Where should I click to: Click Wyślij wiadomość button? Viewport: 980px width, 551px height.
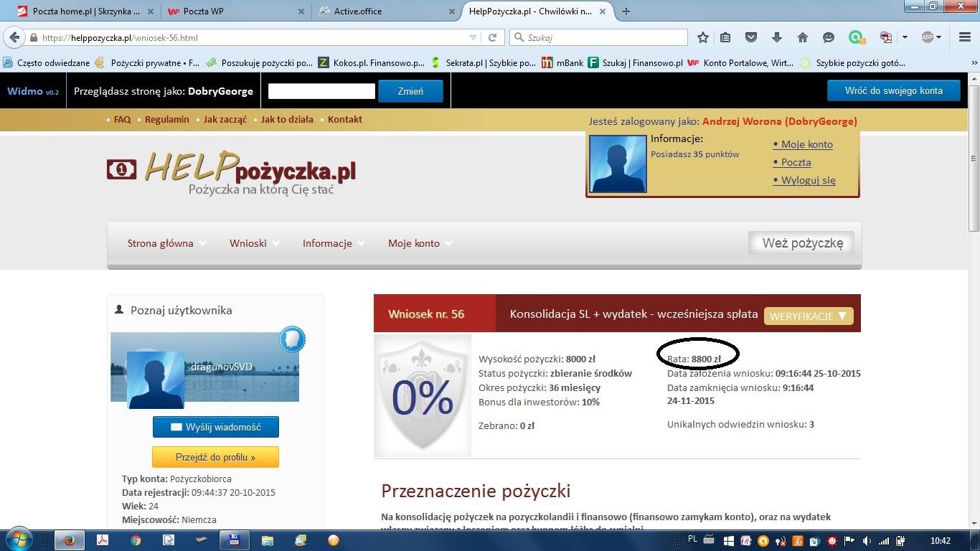(x=215, y=427)
